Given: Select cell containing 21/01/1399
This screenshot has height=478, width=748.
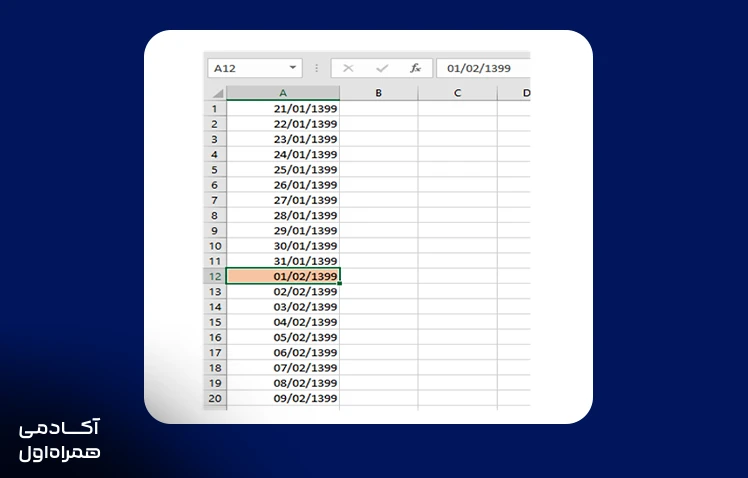Looking at the screenshot, I should 283,109.
